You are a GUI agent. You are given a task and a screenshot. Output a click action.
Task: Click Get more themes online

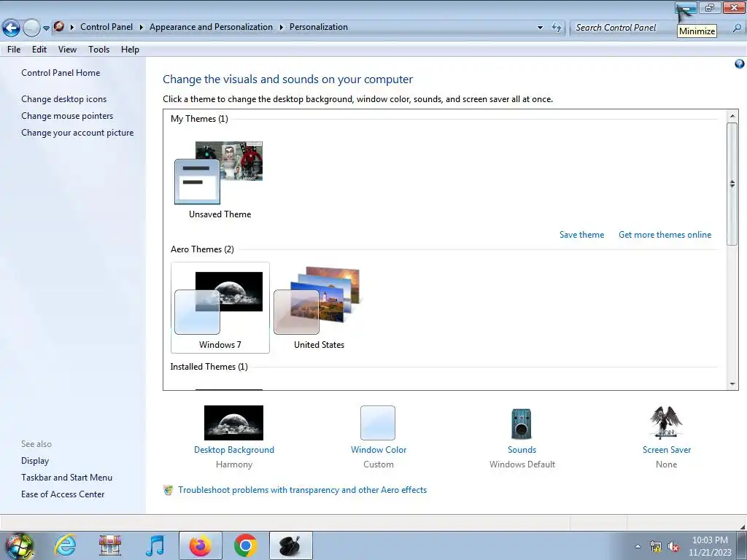[x=665, y=235]
